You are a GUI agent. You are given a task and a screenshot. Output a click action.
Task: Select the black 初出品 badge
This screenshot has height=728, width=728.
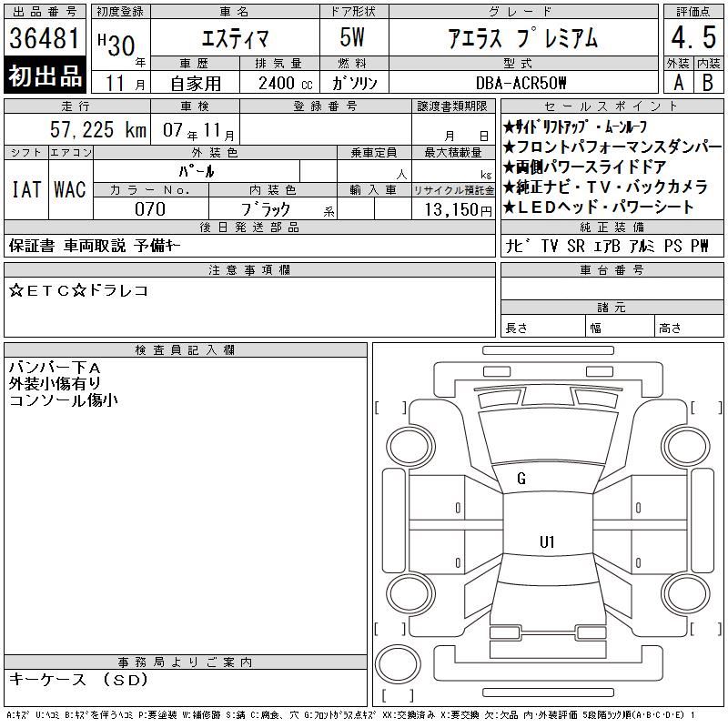tap(45, 76)
